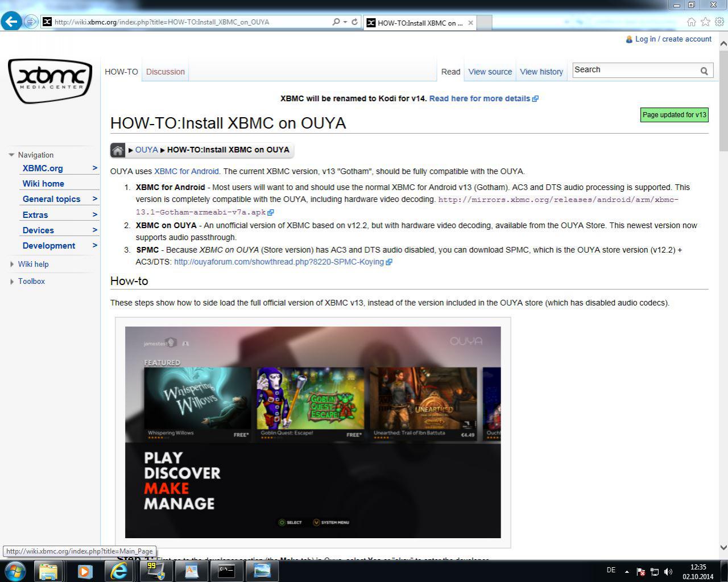Click the Page updated for v13 badge
This screenshot has height=582, width=728.
click(x=674, y=115)
